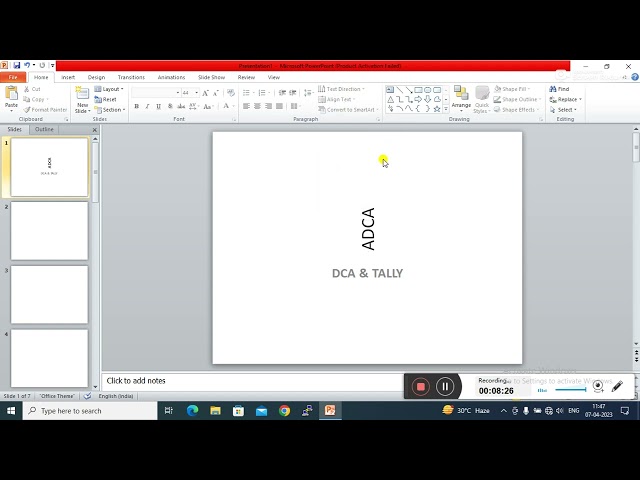Select the Arrow line shape
Viewport: 640px width, 480px height.
(x=409, y=90)
